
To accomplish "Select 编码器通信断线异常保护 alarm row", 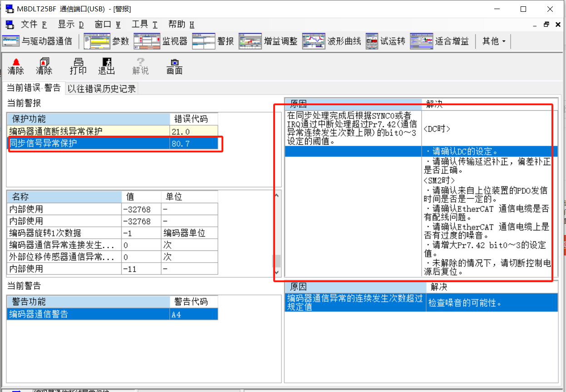I will click(112, 132).
